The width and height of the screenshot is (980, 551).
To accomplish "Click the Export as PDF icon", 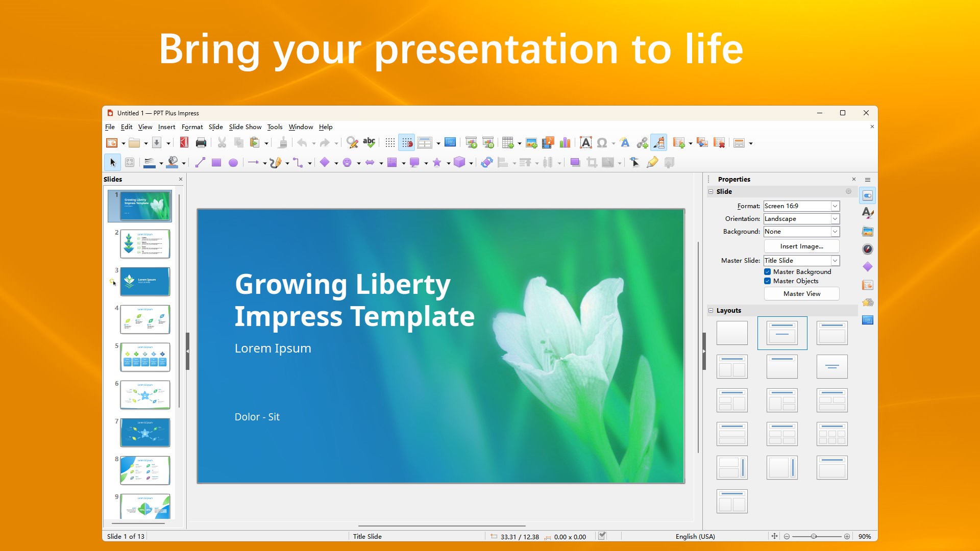I will tap(184, 143).
